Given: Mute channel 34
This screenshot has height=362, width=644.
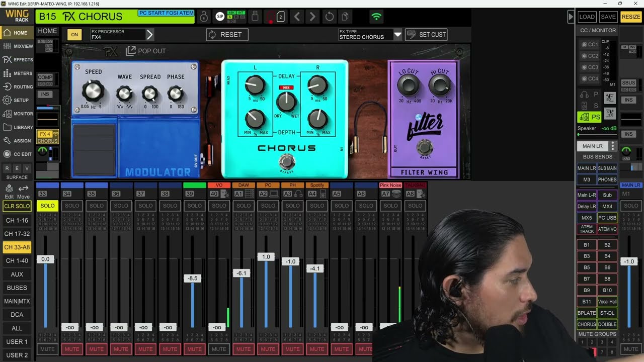Looking at the screenshot, I should point(72,349).
